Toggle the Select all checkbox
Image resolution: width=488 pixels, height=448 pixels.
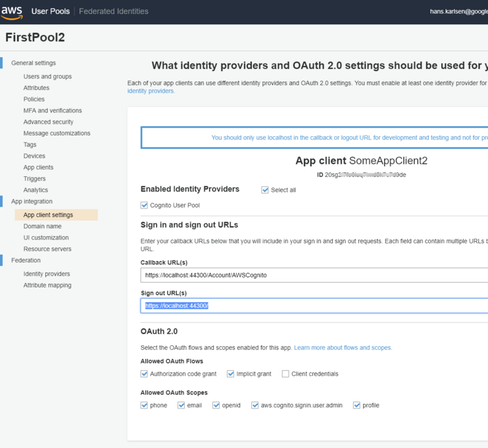tap(265, 190)
